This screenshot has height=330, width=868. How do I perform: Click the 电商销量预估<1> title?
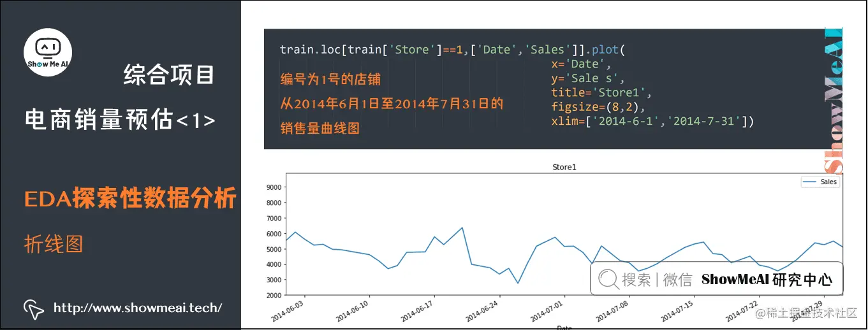119,119
